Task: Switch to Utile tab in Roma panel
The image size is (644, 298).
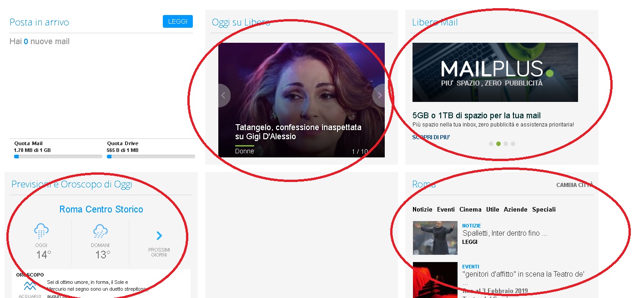Action: tap(493, 210)
